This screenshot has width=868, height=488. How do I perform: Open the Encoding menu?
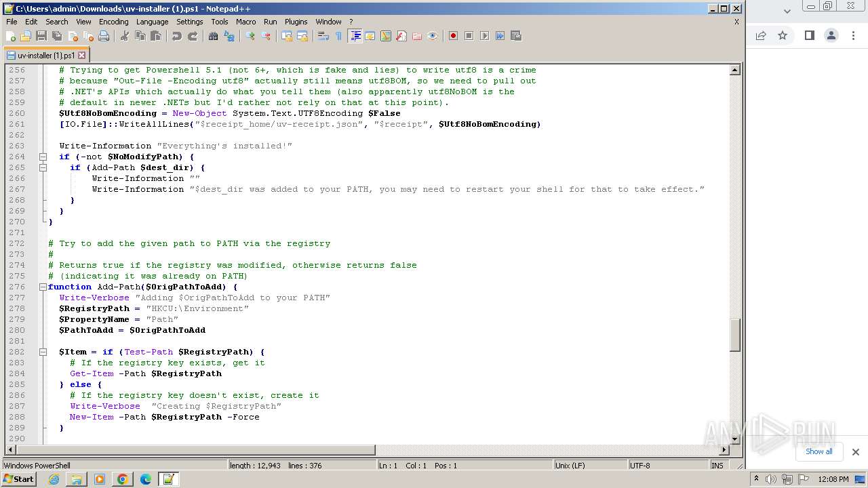click(x=113, y=22)
